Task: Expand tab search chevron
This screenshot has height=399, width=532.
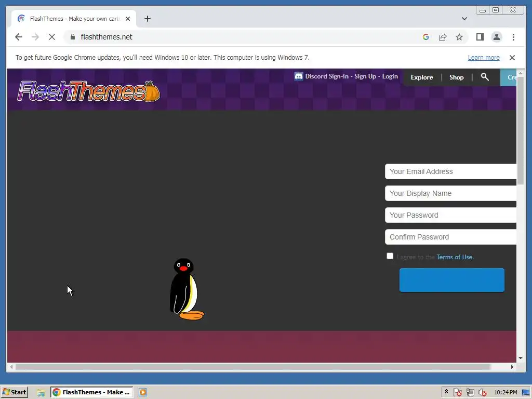Action: 464,19
